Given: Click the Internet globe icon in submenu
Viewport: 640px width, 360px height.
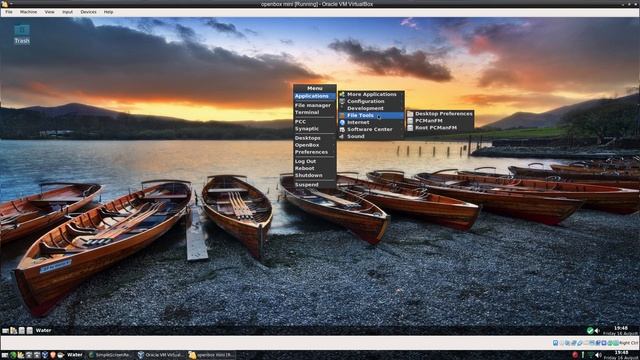Looking at the screenshot, I should coord(342,122).
